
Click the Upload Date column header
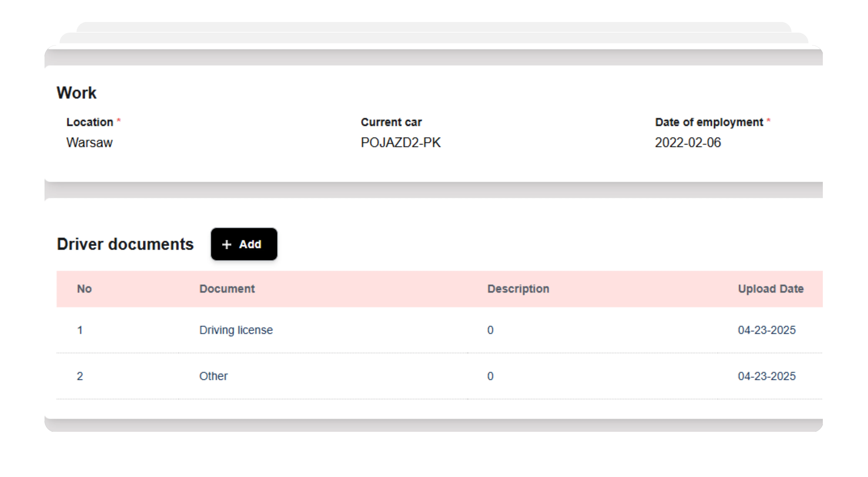pos(770,289)
